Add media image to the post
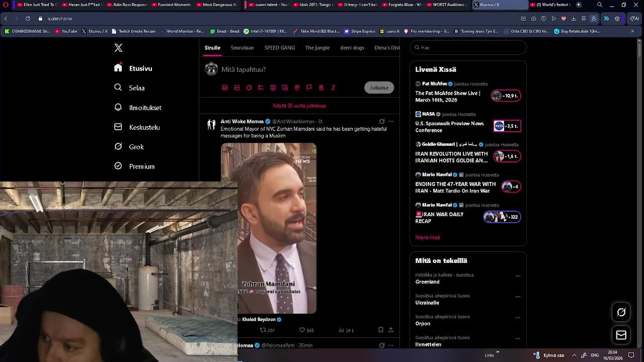Image resolution: width=644 pixels, height=362 pixels. [x=225, y=87]
